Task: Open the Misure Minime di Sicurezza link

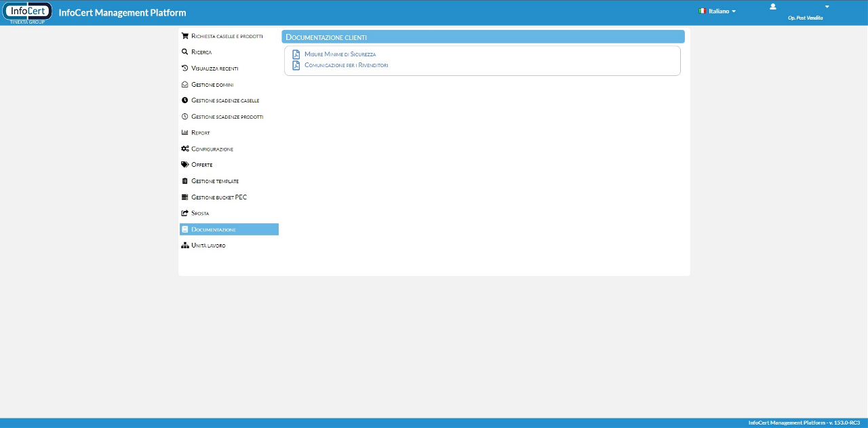Action: (x=340, y=54)
